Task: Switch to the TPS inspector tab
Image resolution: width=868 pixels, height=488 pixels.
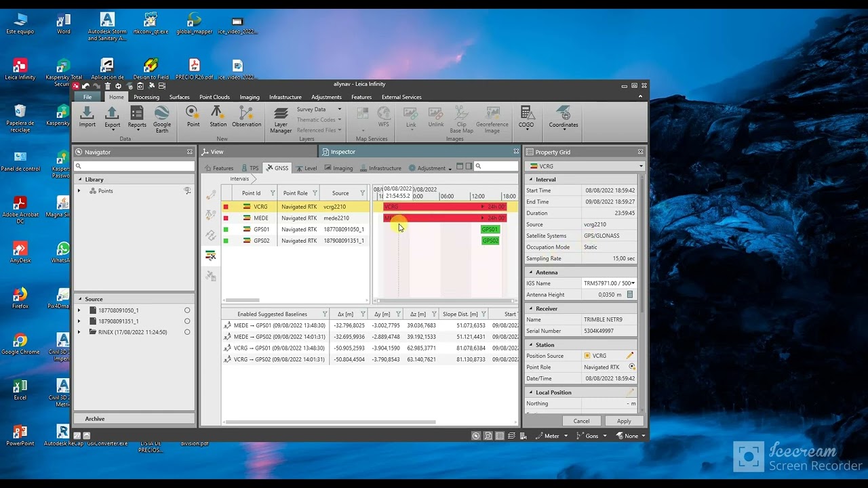Action: 250,168
